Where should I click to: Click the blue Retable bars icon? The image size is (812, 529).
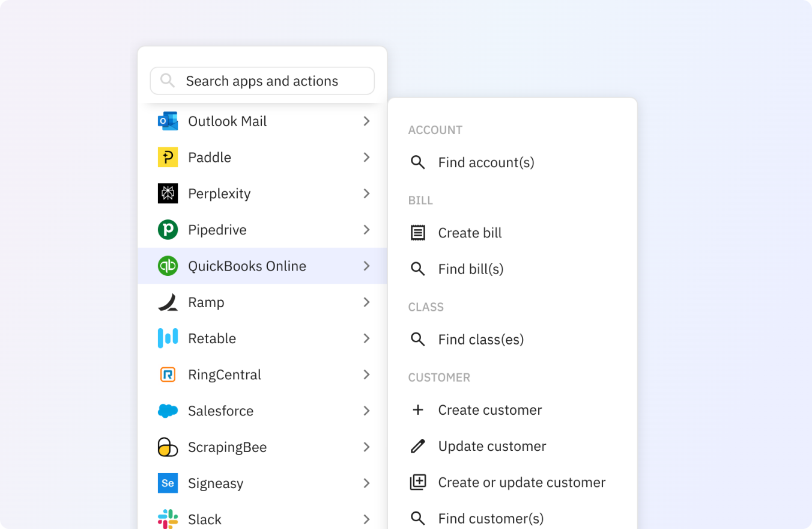tap(168, 338)
